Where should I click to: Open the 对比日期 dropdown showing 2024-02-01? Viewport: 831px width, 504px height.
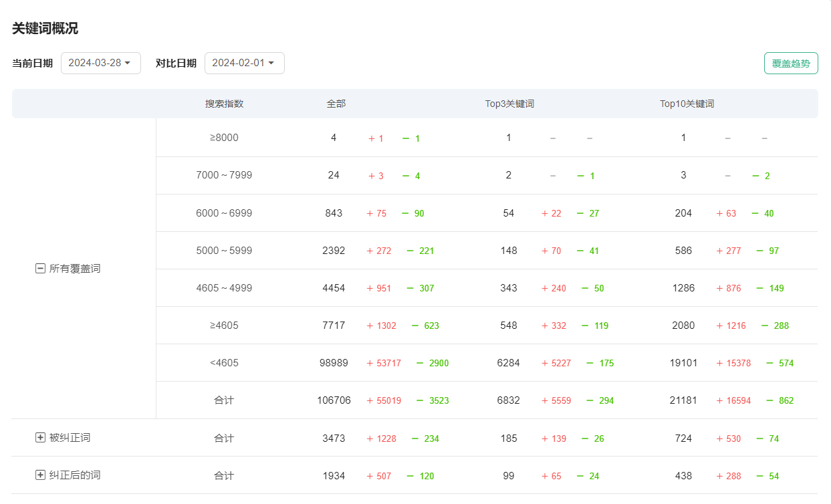(x=244, y=63)
